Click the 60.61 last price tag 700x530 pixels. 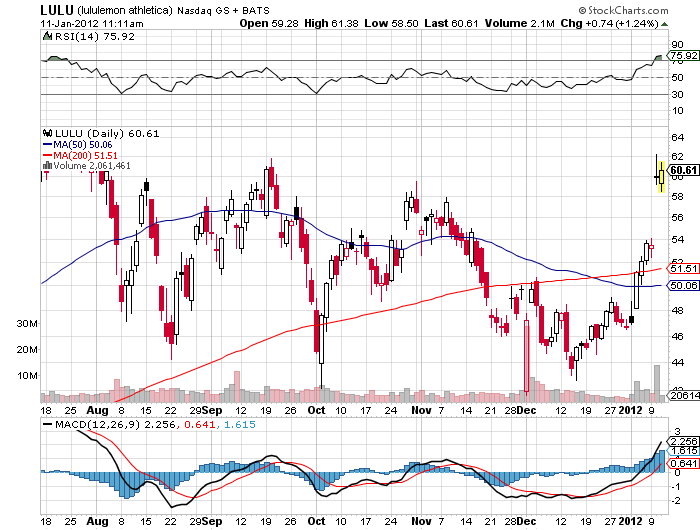pyautogui.click(x=683, y=170)
